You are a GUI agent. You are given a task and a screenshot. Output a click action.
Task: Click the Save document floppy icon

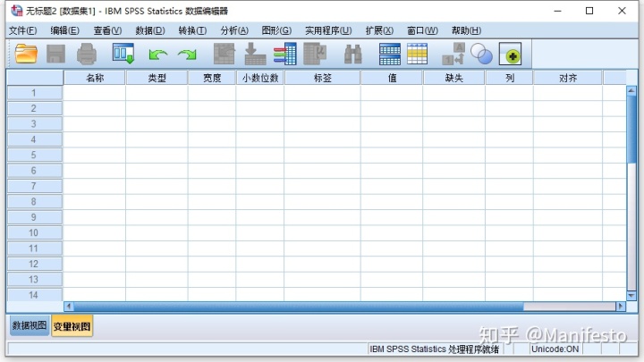(55, 54)
